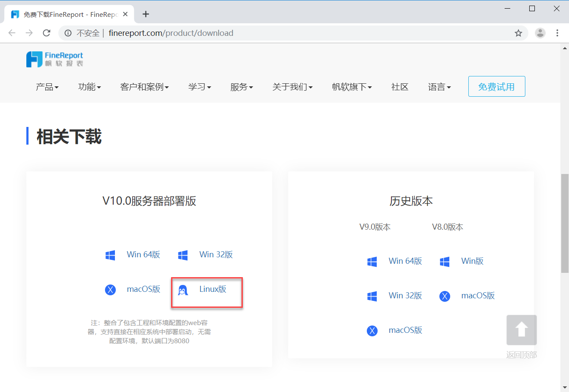This screenshot has height=392, width=569.
Task: Open the 客户和案例 dropdown menu
Action: (144, 87)
